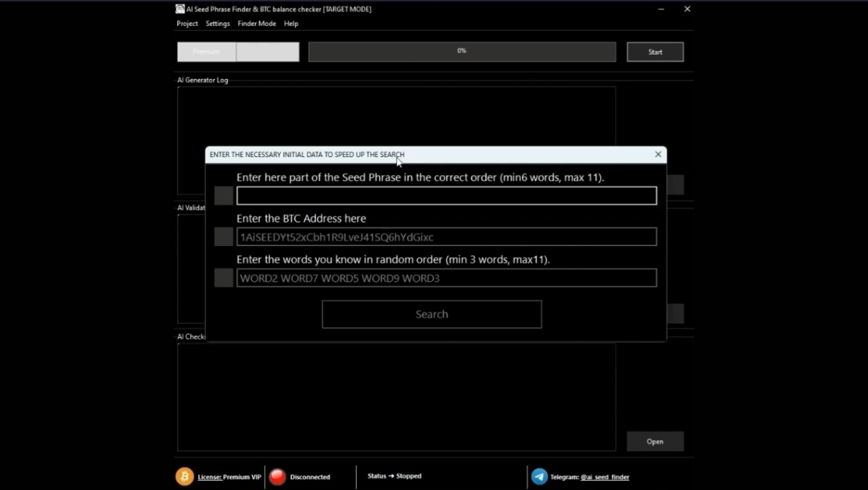The image size is (868, 490).
Task: Open the License: Premium VIP link
Action: pos(229,477)
